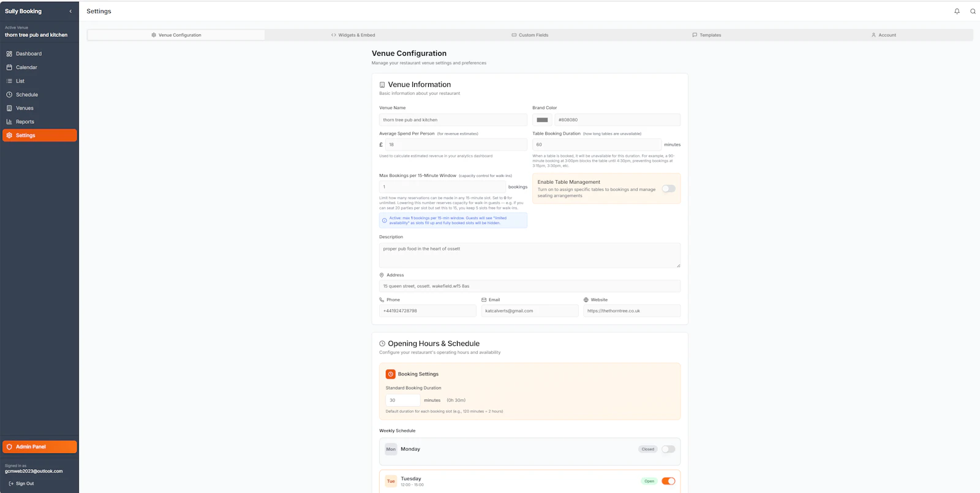
Task: Click the Sully Booking logo text
Action: click(23, 11)
